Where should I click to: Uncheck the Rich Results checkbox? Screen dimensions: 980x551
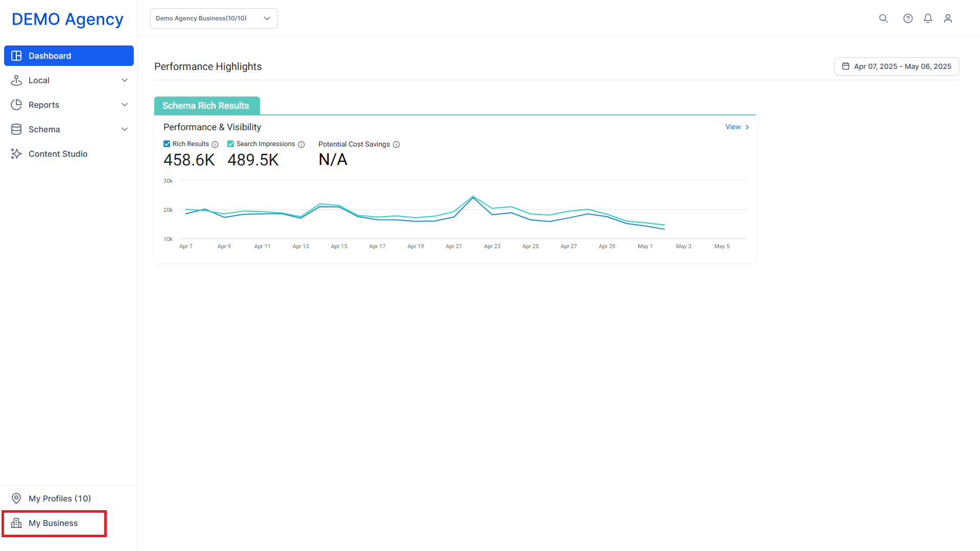(166, 144)
